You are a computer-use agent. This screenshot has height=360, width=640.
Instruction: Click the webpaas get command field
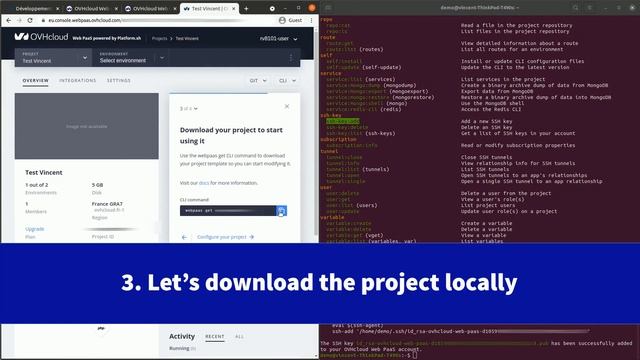click(x=228, y=211)
